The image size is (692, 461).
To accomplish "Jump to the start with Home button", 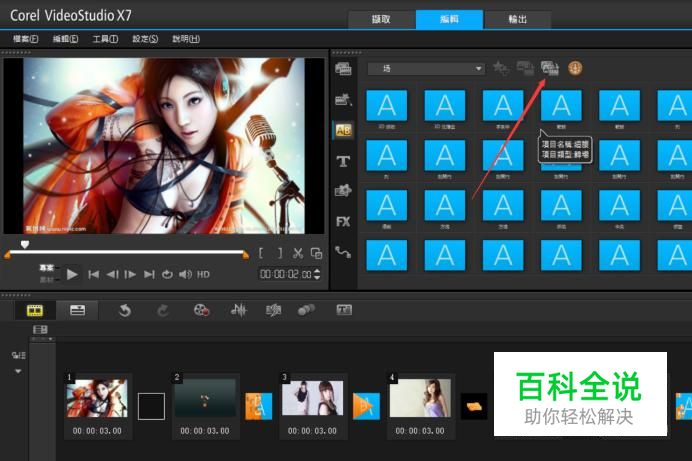I will click(94, 274).
